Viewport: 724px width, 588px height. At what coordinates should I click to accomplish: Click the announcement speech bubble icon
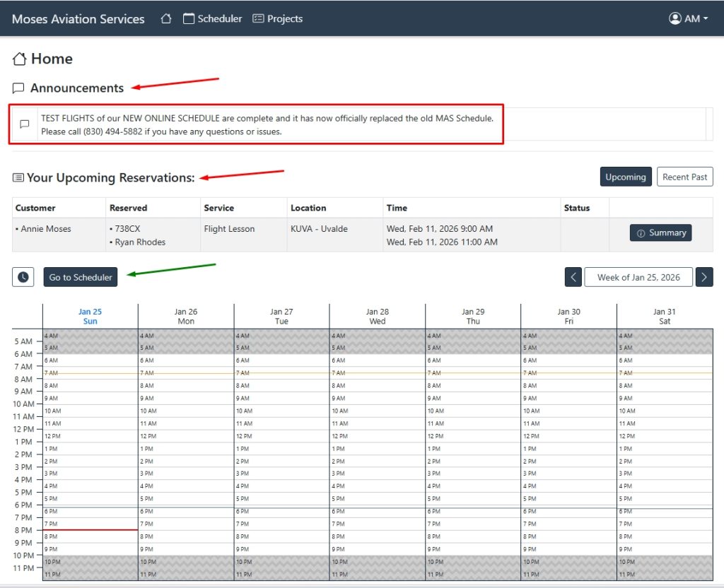24,124
